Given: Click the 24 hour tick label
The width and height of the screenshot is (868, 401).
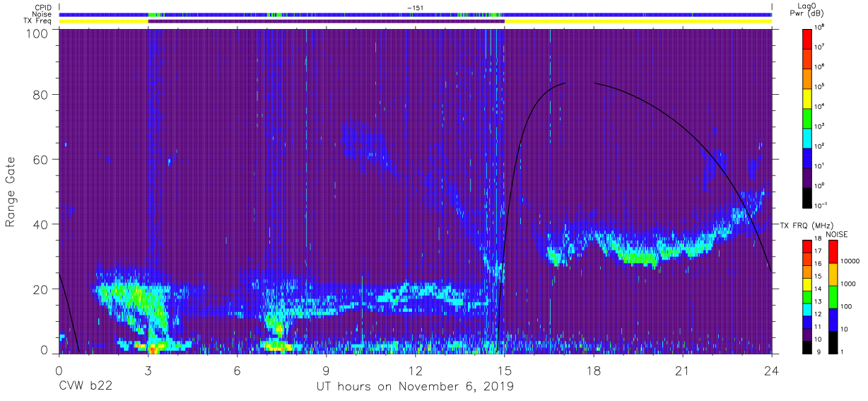Looking at the screenshot, I should coord(771,371).
